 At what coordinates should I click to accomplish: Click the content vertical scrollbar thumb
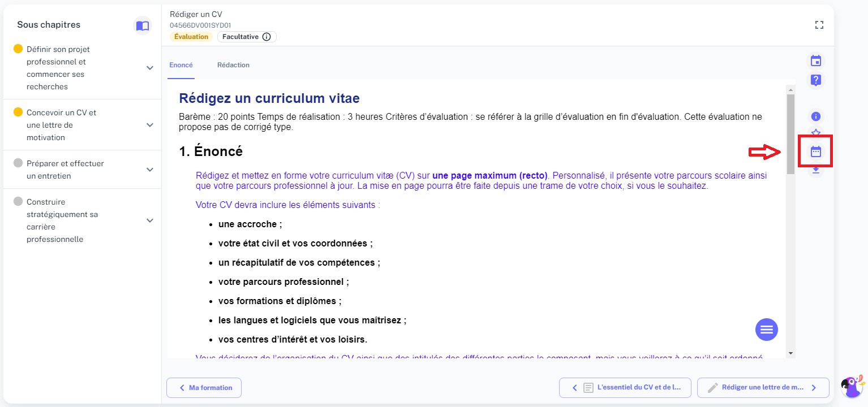(790, 134)
